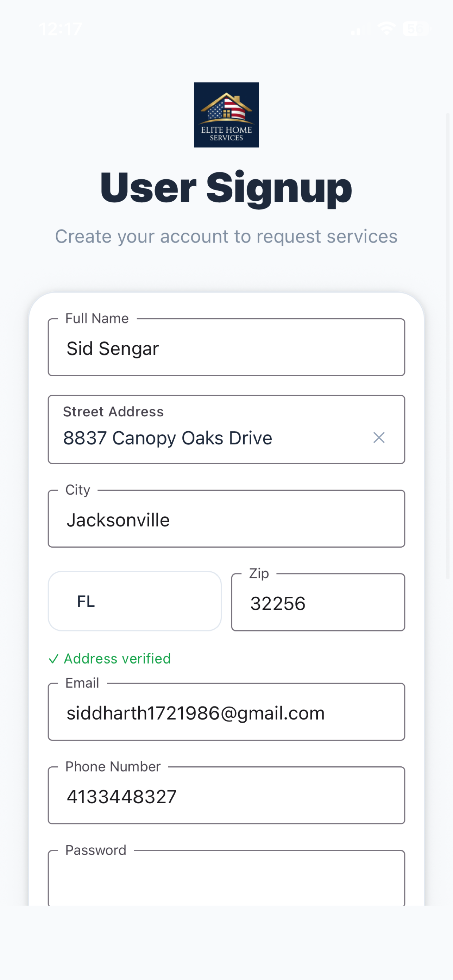Screen dimensions: 453x980
Task: Tap the green Address verified checkmark
Action: point(54,658)
